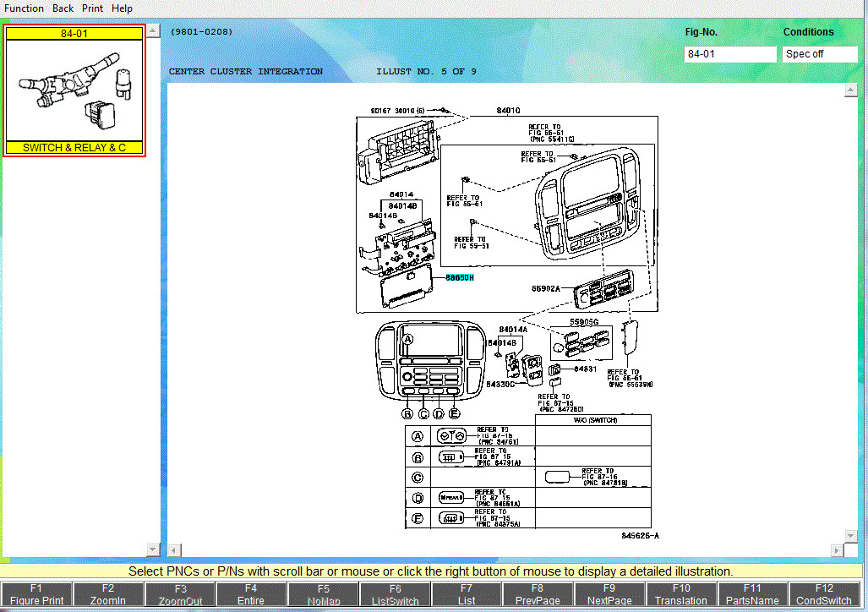Click the Fig-No. input field

point(729,54)
